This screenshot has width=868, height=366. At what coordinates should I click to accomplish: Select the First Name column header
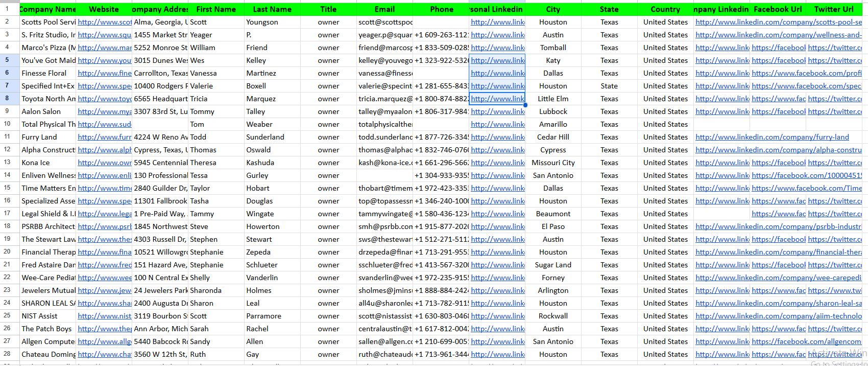tap(216, 9)
